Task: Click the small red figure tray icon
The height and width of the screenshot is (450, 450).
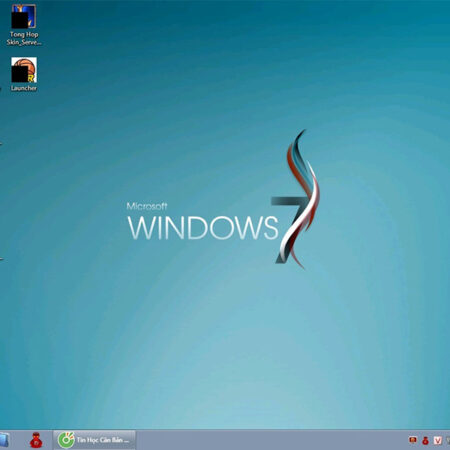Action: click(x=425, y=441)
